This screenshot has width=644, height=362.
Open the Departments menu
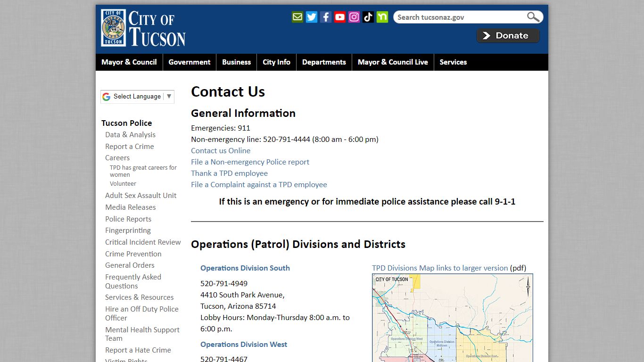coord(324,62)
